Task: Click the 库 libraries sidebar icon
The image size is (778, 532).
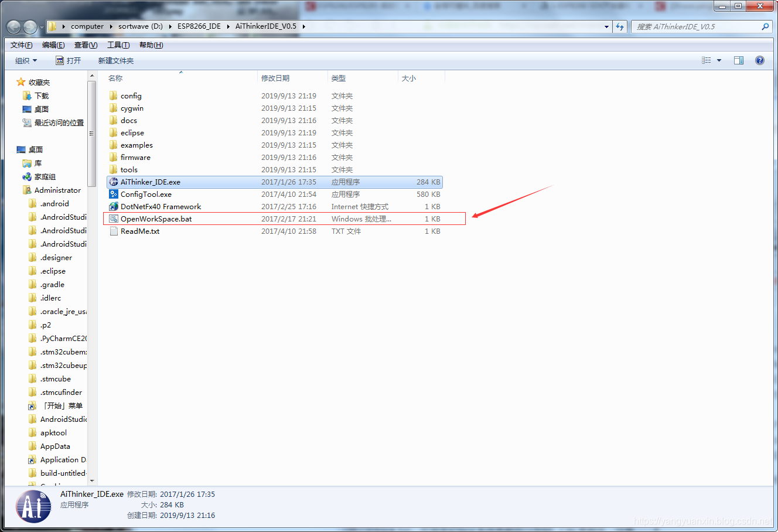Action: click(x=27, y=163)
